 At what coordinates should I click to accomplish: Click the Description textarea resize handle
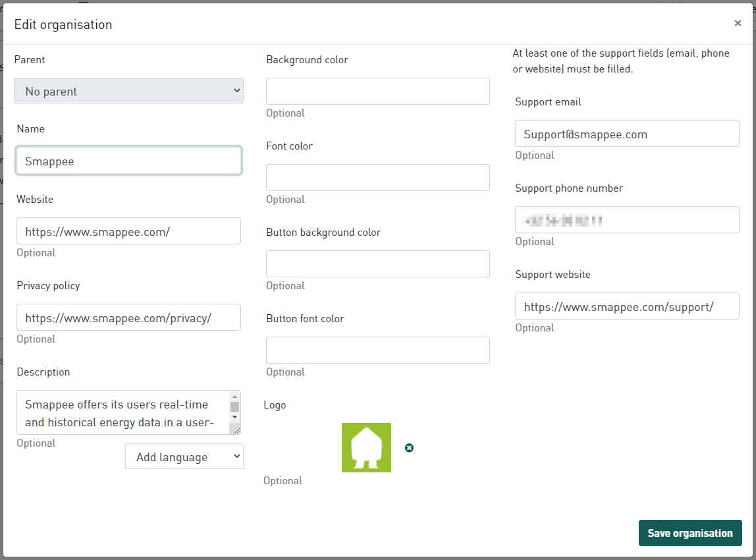click(x=235, y=430)
